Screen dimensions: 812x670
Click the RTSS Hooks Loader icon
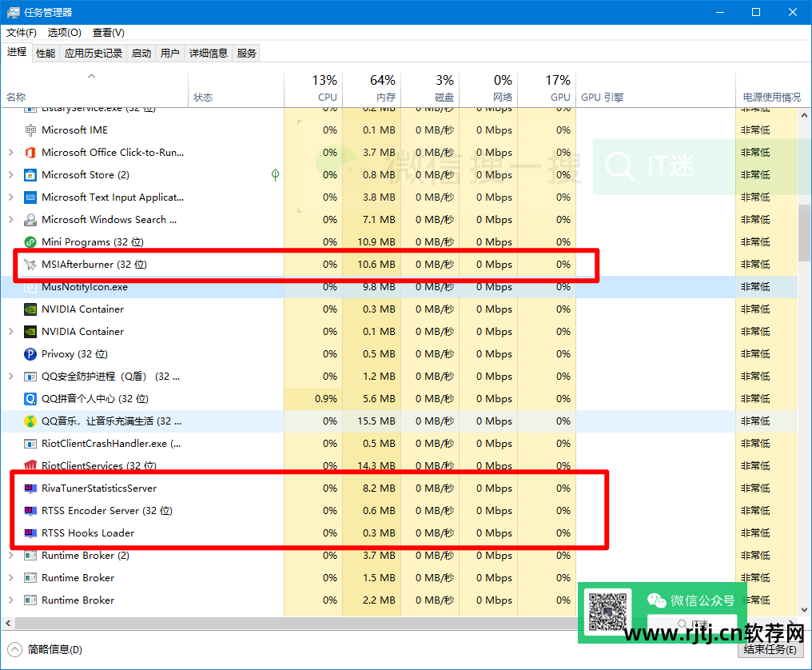(x=30, y=532)
